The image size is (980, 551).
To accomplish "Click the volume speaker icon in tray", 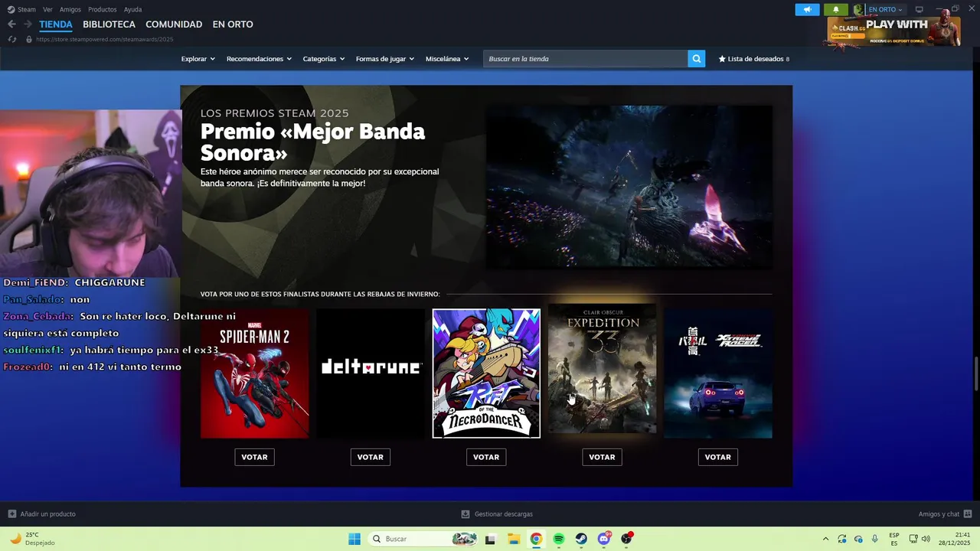I will coord(926,539).
